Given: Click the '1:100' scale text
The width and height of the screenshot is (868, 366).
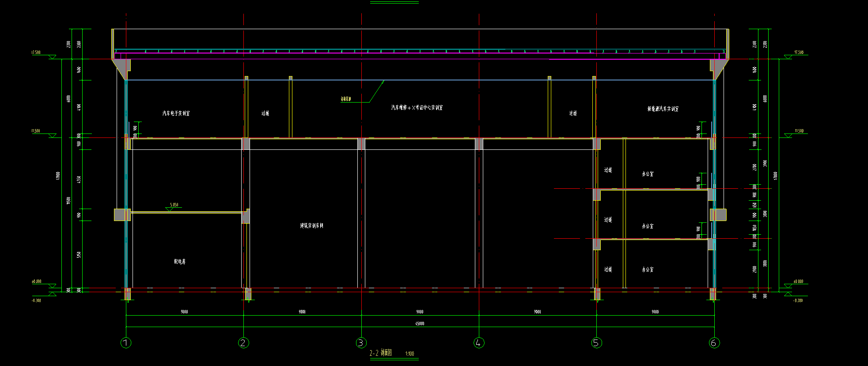Looking at the screenshot, I should (x=409, y=354).
